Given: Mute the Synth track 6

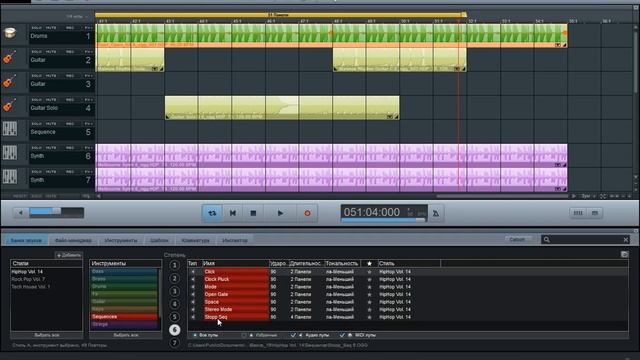Looking at the screenshot, I should tap(51, 148).
